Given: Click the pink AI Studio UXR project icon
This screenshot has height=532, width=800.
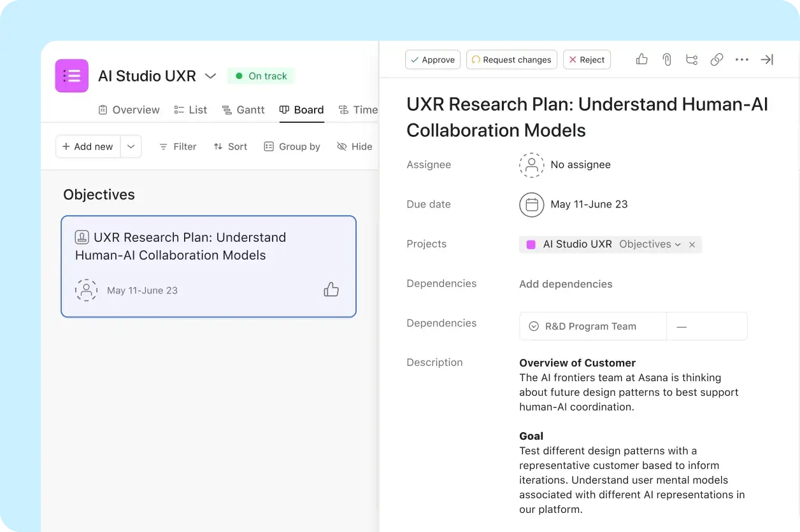Looking at the screenshot, I should (x=72, y=76).
